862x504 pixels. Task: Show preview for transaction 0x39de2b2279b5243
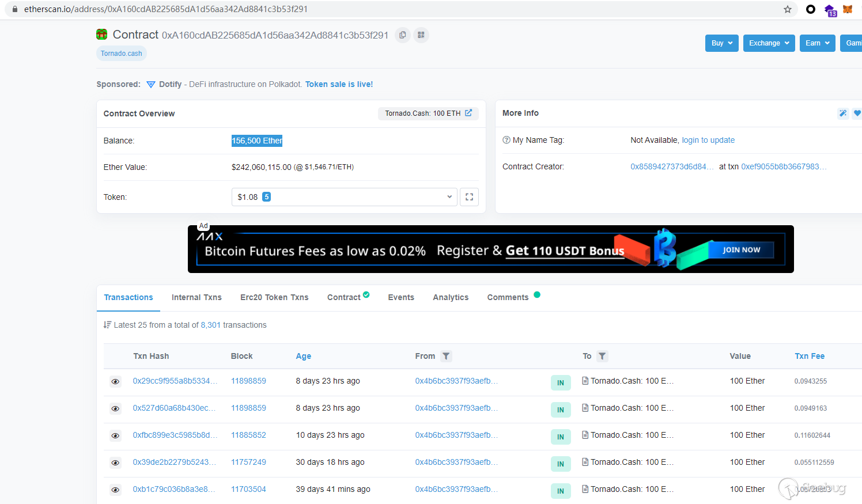[x=115, y=463]
